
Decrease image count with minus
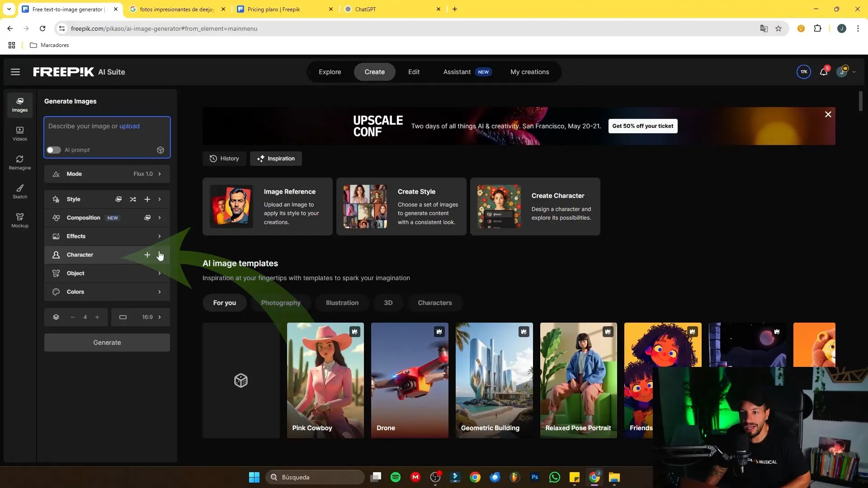(73, 317)
